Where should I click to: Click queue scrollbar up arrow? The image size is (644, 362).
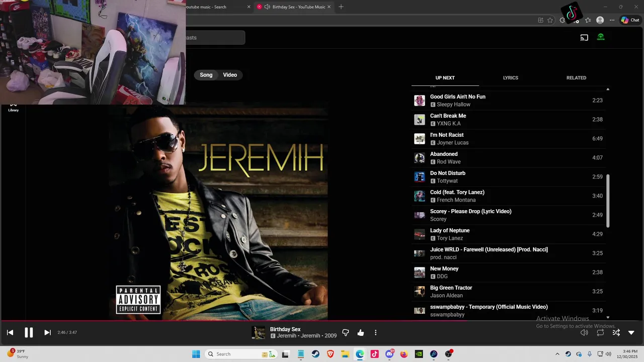tap(608, 89)
